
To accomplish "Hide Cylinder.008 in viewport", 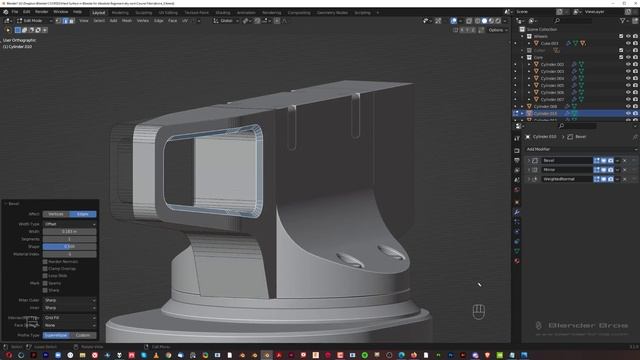I will pos(628,107).
